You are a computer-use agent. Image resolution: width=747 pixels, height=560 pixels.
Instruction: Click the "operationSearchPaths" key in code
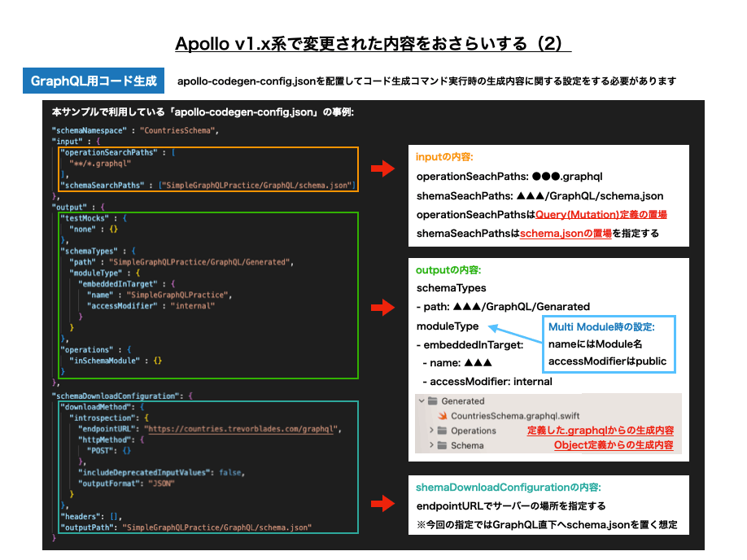pos(108,152)
